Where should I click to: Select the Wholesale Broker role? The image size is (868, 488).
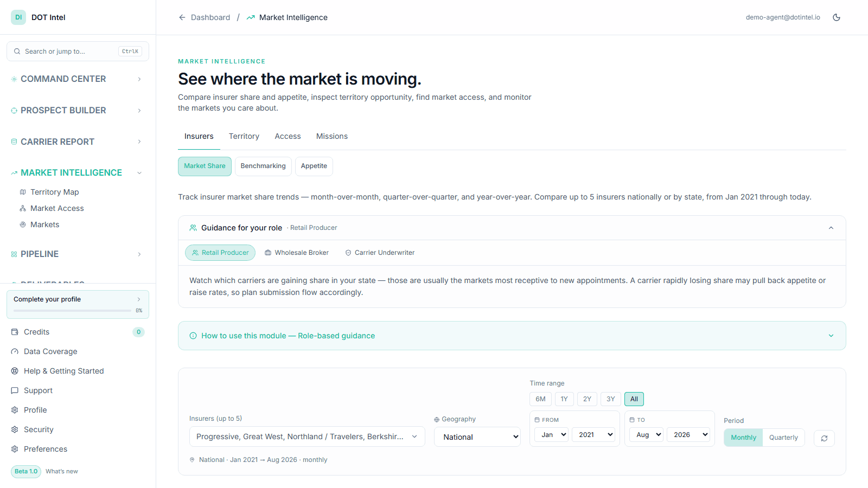(x=297, y=253)
